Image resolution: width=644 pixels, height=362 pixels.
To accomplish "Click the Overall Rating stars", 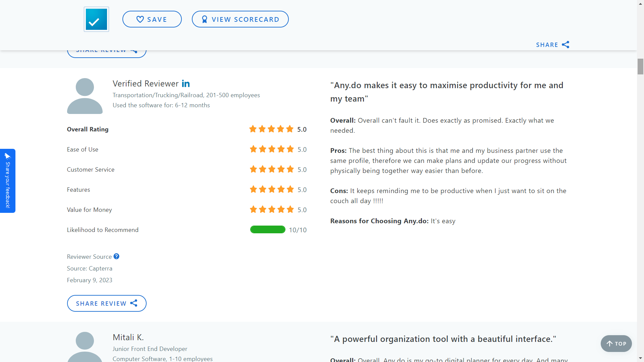I will tap(271, 129).
